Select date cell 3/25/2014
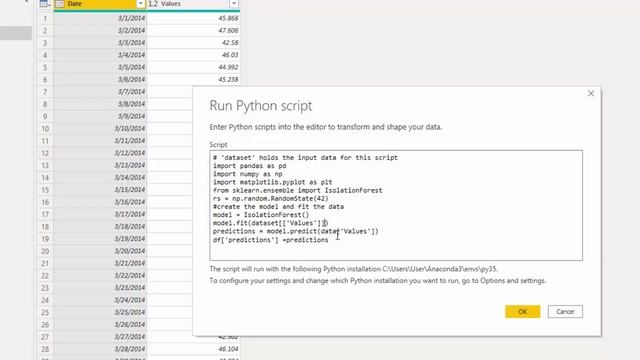The height and width of the screenshot is (360, 640). pos(100,312)
